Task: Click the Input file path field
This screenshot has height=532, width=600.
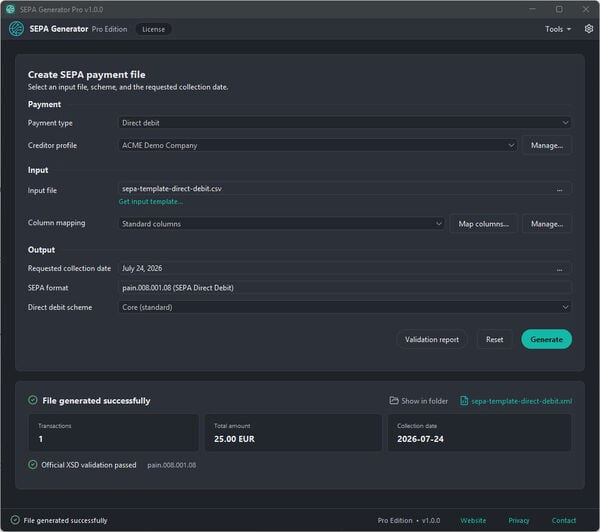Action: click(344, 189)
